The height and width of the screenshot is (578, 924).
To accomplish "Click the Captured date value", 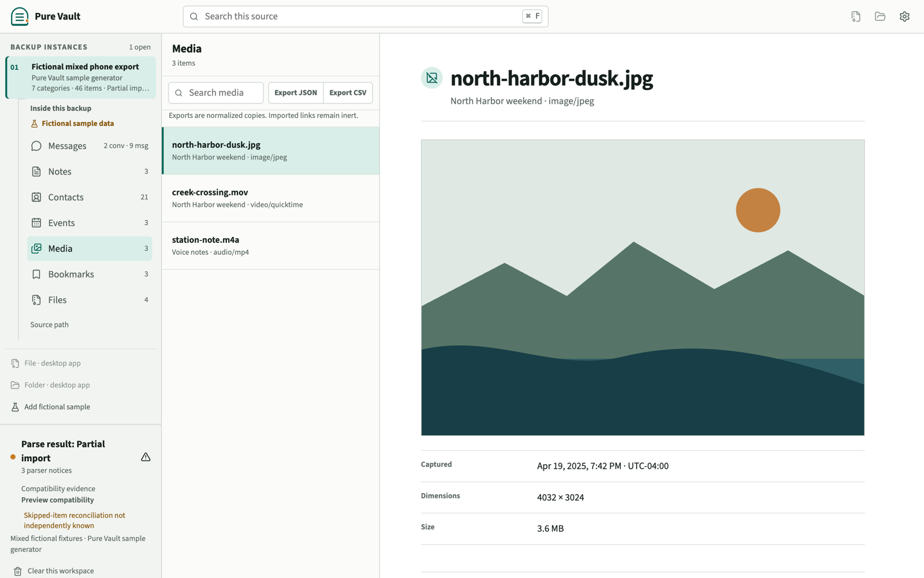I will coord(603,466).
